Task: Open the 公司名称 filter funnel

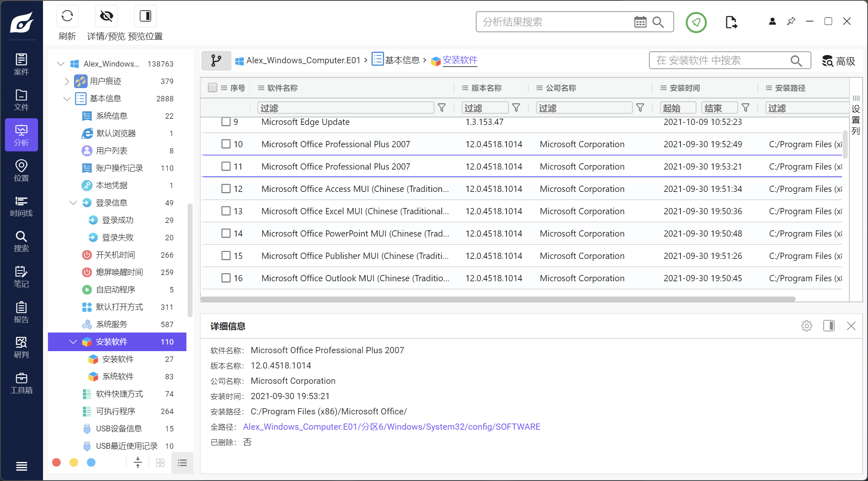Action: [x=640, y=108]
